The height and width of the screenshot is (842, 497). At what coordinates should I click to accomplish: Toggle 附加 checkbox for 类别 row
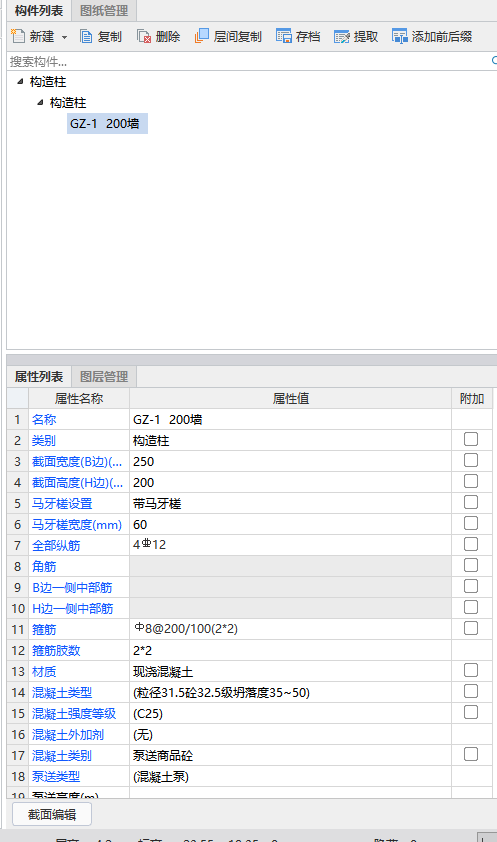[x=471, y=439]
